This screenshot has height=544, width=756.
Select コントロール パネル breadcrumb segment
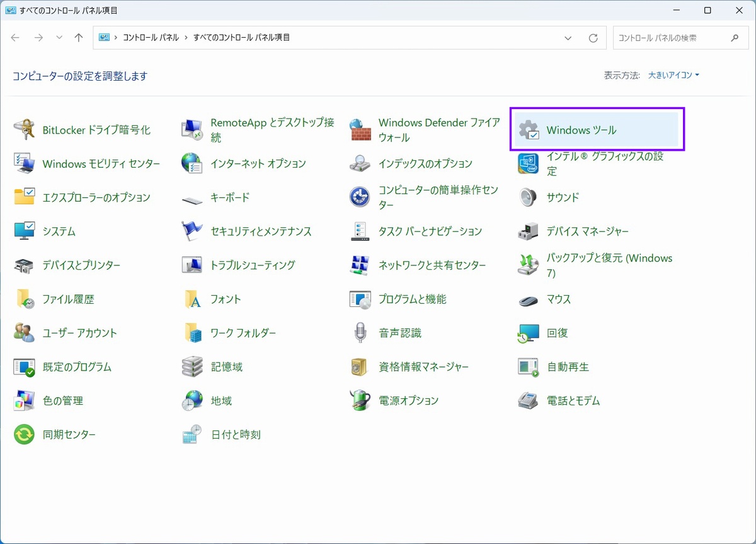pyautogui.click(x=151, y=38)
